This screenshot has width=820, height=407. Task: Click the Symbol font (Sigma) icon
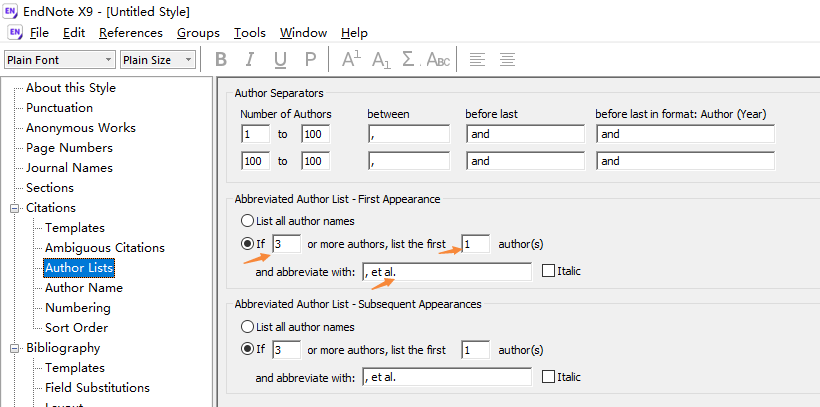click(x=408, y=59)
